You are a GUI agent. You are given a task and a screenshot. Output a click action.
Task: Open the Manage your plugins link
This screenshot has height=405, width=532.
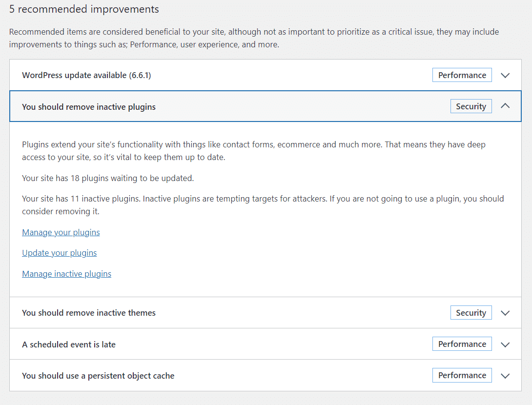point(61,232)
